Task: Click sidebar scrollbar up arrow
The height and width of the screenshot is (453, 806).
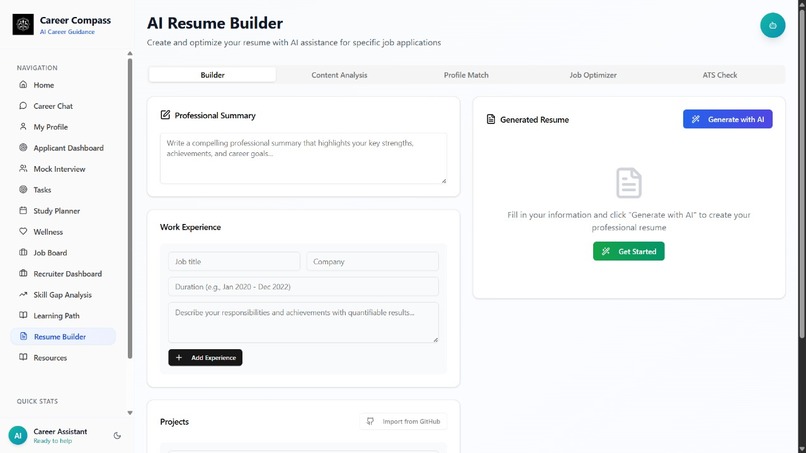Action: pyautogui.click(x=130, y=53)
